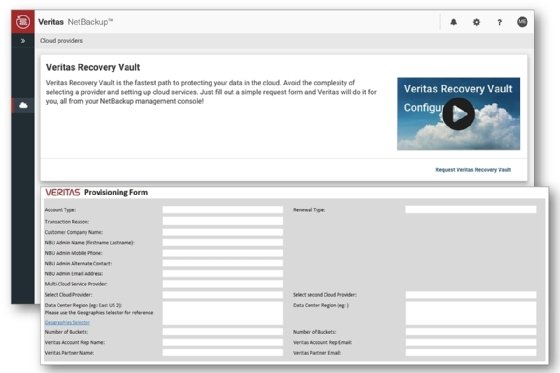
Task: Select the cloud icon in sidebar
Action: 23,105
